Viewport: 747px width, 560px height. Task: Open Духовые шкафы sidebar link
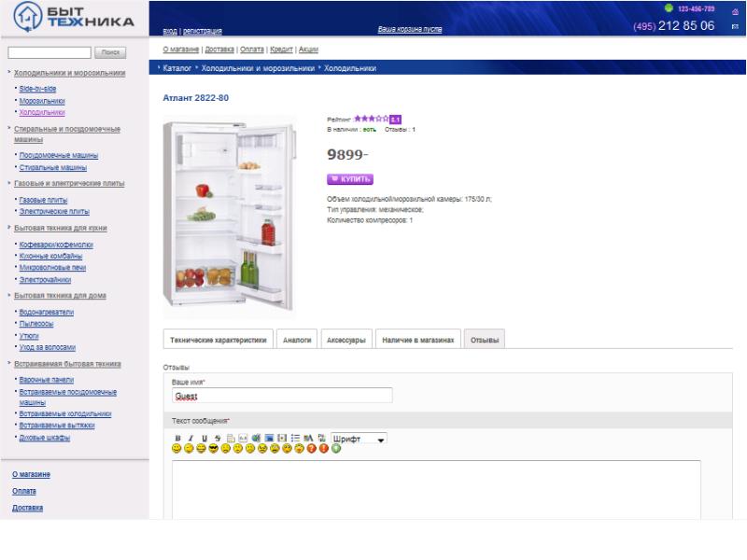(44, 438)
